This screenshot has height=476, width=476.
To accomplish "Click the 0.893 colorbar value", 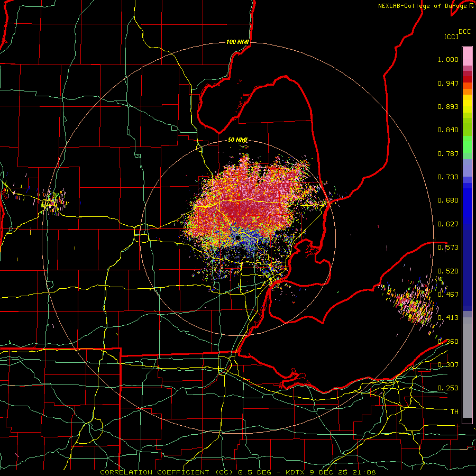I will (x=448, y=106).
